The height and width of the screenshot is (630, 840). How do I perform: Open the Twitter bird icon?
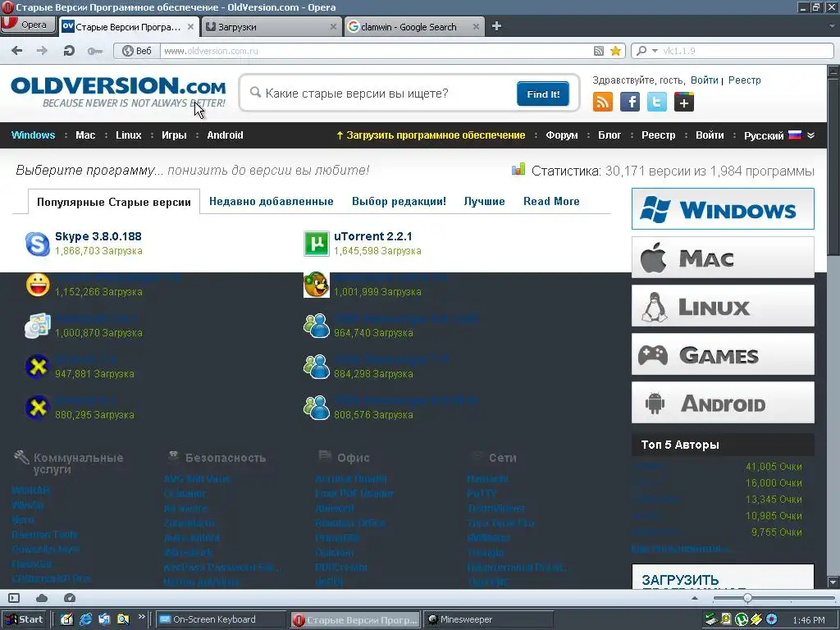click(657, 102)
